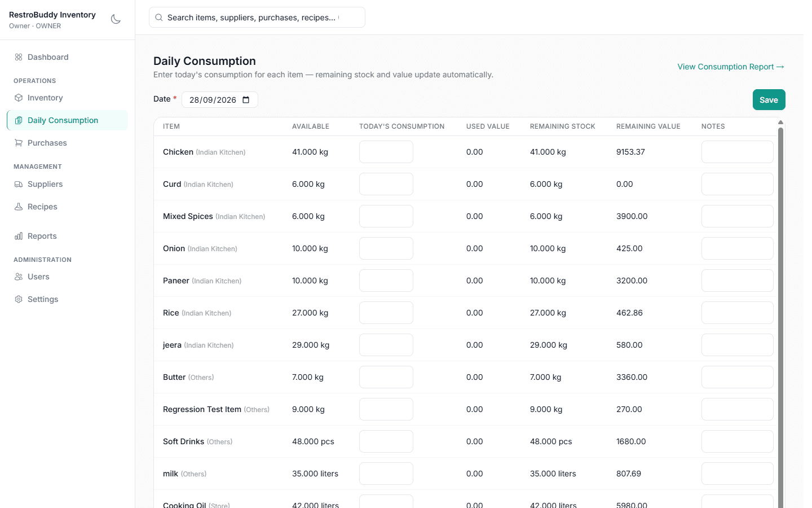Click the search magnifier icon
This screenshot has width=812, height=508.
tap(159, 17)
